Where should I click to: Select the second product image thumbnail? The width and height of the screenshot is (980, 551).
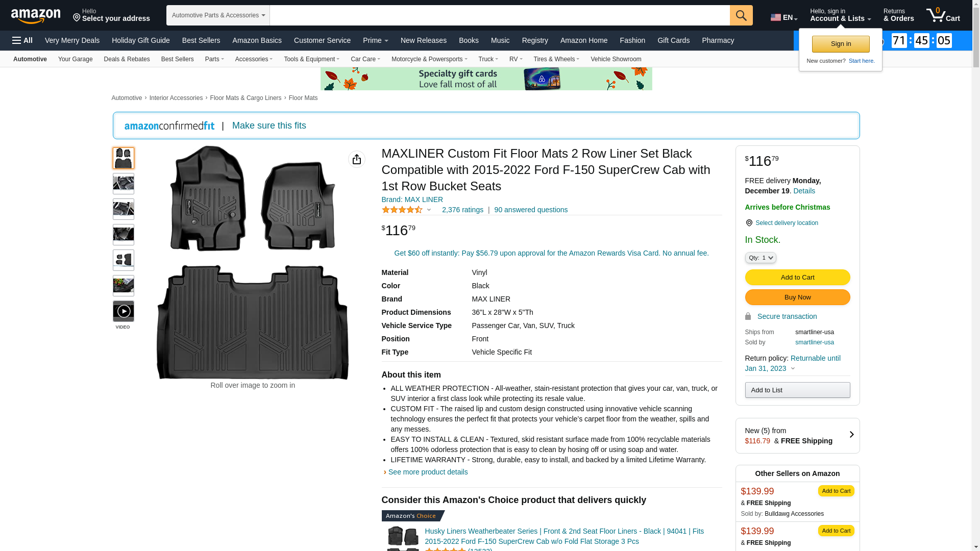(124, 184)
